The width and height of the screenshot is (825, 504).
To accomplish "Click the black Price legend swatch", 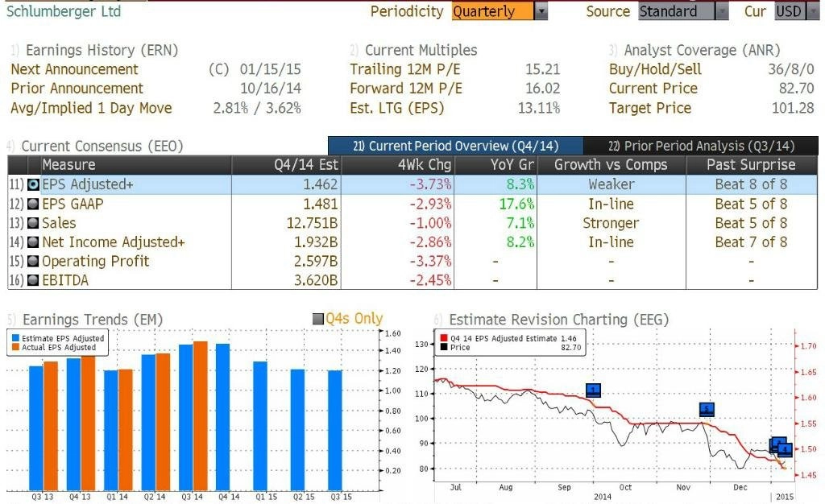I will coord(444,347).
